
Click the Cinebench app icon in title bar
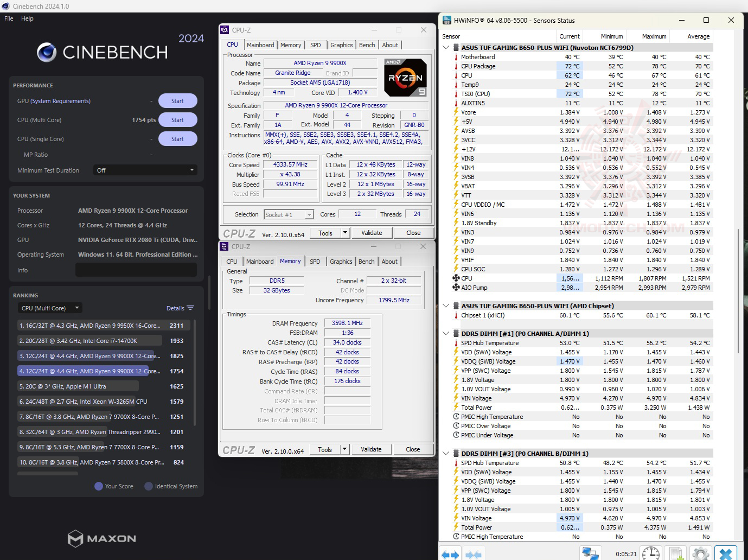[x=6, y=6]
